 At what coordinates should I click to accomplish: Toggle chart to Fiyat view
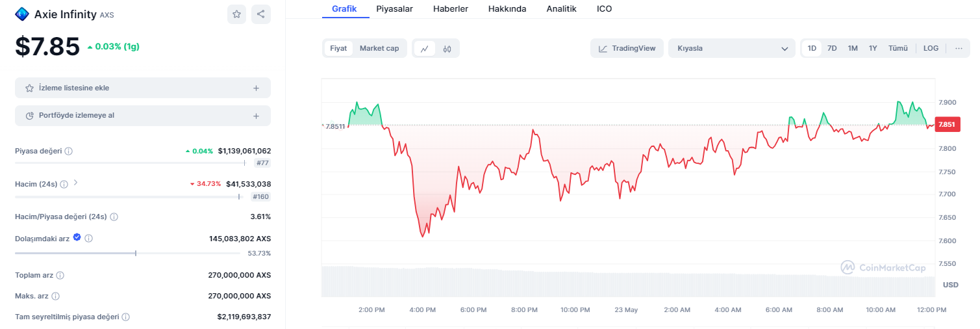coord(338,48)
